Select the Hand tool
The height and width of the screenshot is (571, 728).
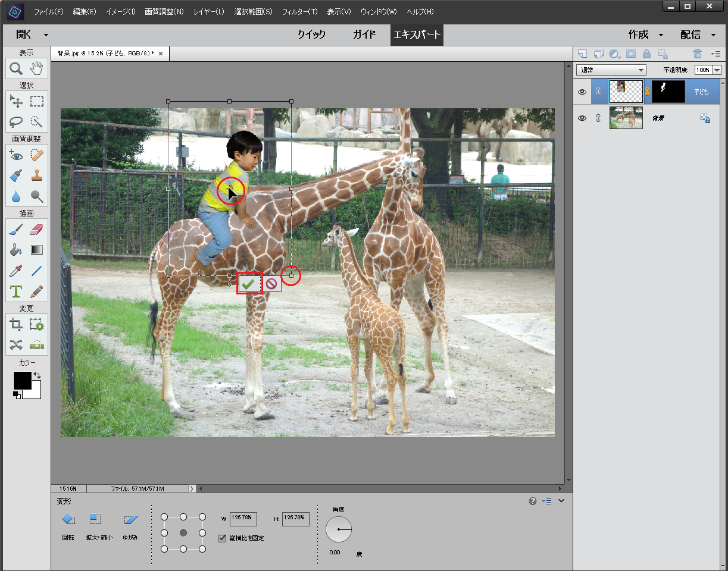tap(37, 69)
